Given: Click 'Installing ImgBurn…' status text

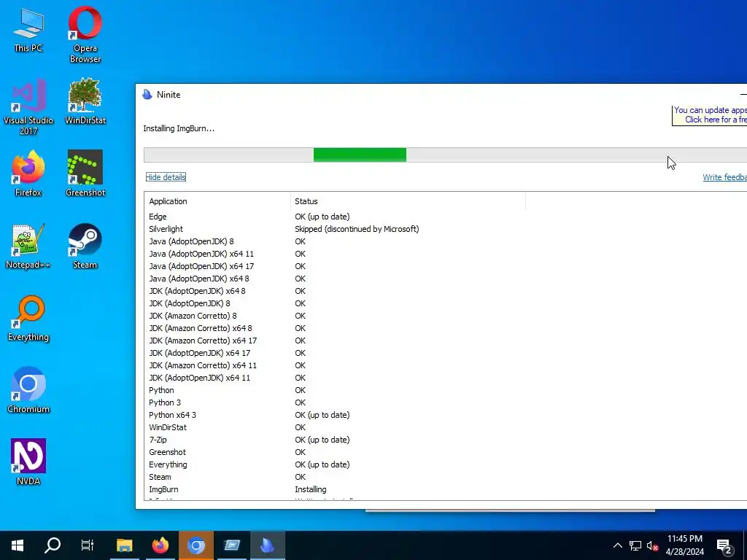Looking at the screenshot, I should (x=179, y=128).
